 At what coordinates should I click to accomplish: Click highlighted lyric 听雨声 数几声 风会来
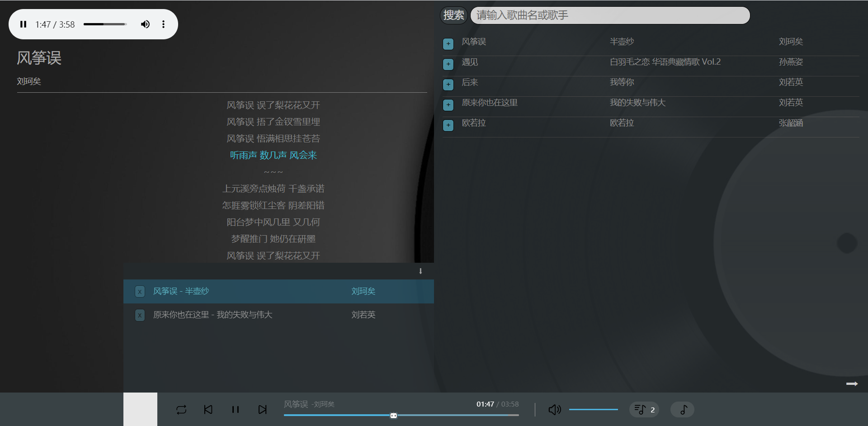click(x=273, y=156)
